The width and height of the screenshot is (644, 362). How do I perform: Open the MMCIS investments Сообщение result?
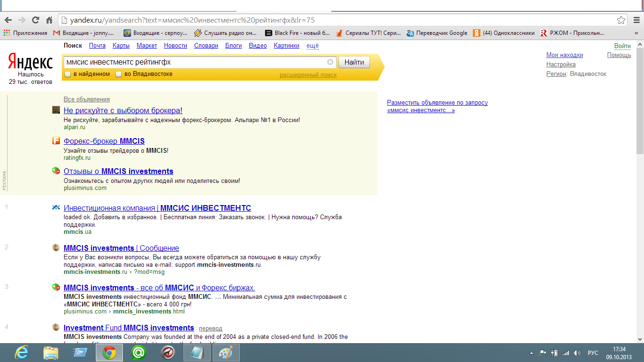[x=121, y=248]
